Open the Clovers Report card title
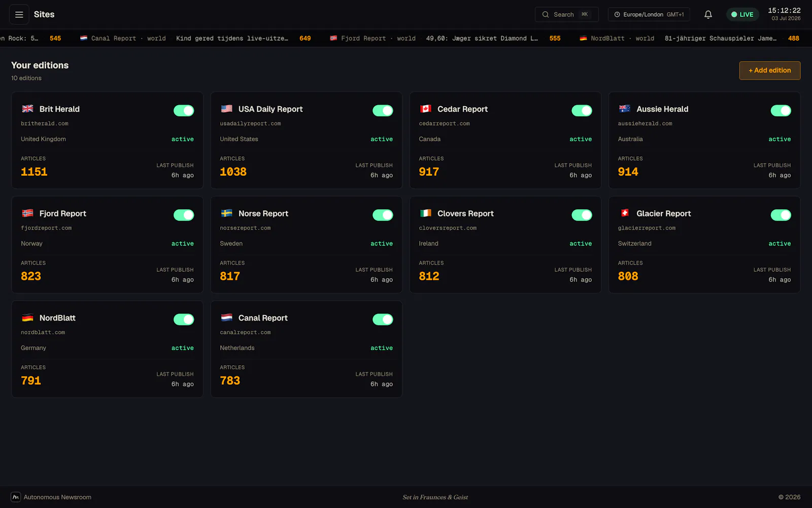The width and height of the screenshot is (812, 508). 465,214
